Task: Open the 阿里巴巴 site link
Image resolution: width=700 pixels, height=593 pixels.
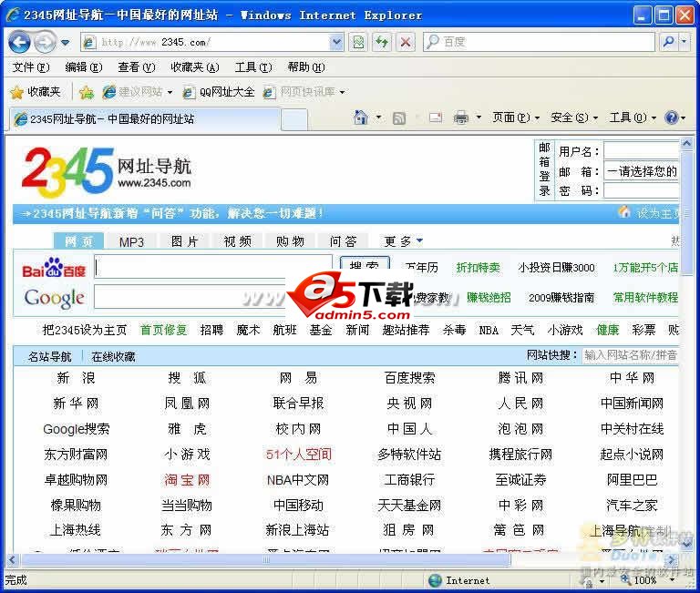Action: tap(632, 480)
